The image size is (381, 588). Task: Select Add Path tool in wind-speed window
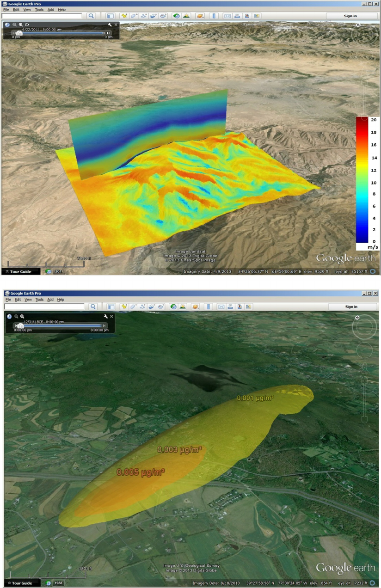point(143,16)
